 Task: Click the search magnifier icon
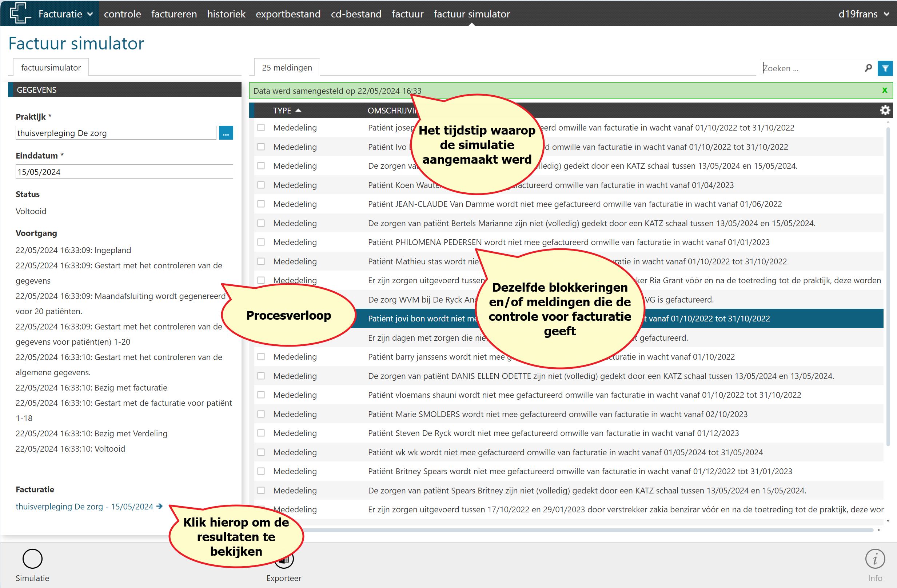pyautogui.click(x=868, y=68)
